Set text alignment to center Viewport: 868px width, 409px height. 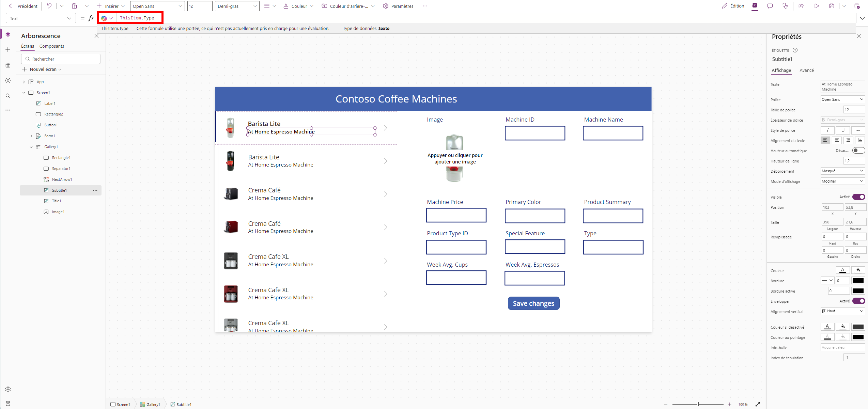(837, 140)
